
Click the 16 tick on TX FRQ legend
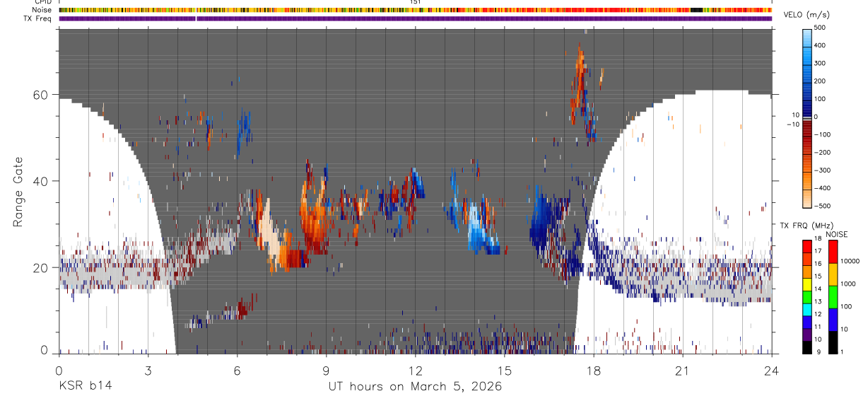click(x=819, y=264)
